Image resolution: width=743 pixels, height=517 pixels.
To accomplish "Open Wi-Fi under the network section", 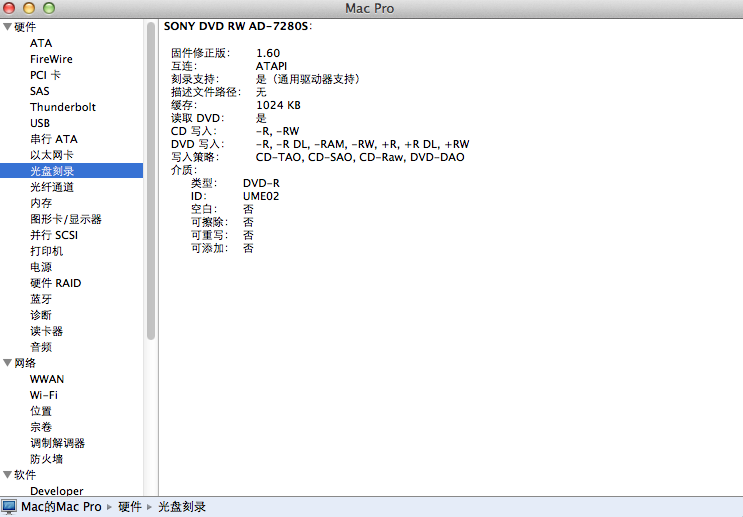I will pyautogui.click(x=43, y=395).
